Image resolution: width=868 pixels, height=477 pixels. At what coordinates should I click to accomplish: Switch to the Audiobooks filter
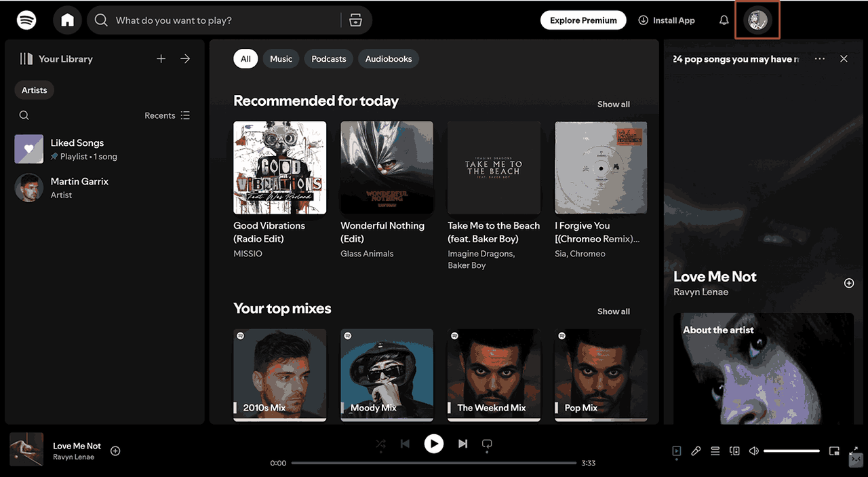coord(388,58)
